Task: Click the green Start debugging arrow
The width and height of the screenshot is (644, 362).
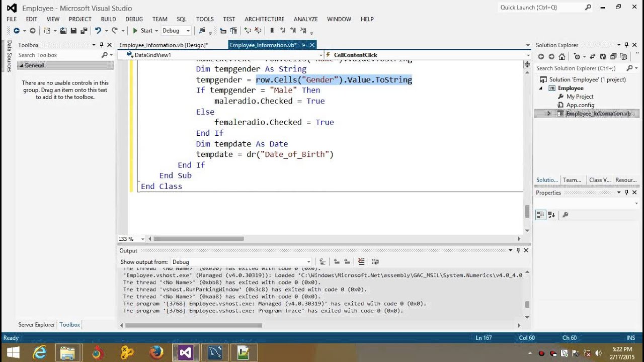Action: pos(135,31)
